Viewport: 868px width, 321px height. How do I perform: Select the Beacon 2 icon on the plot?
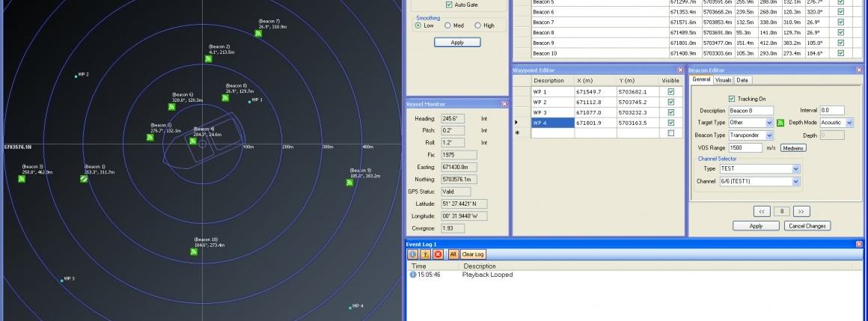pos(209,58)
